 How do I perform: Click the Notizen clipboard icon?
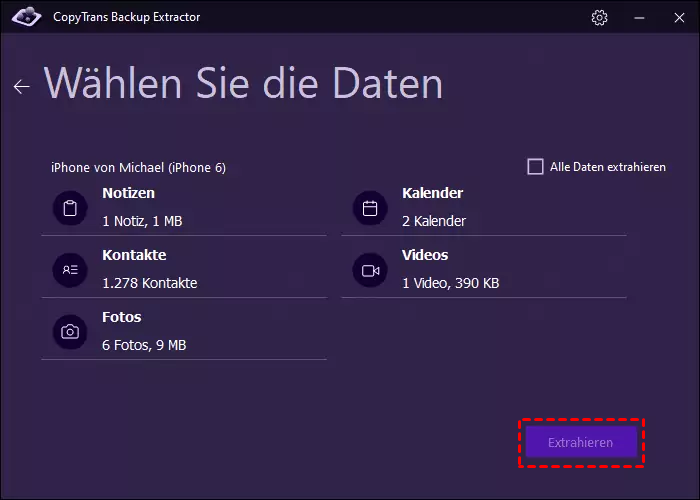(x=70, y=209)
